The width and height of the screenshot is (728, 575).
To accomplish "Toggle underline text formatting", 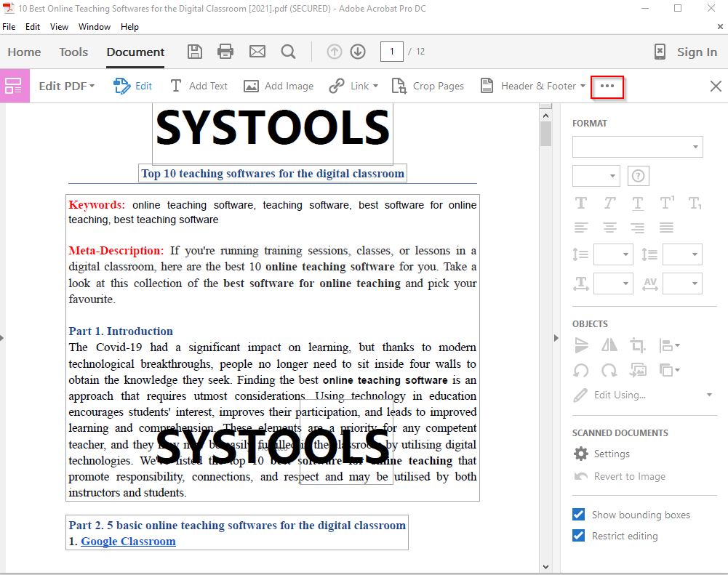I will tap(638, 204).
